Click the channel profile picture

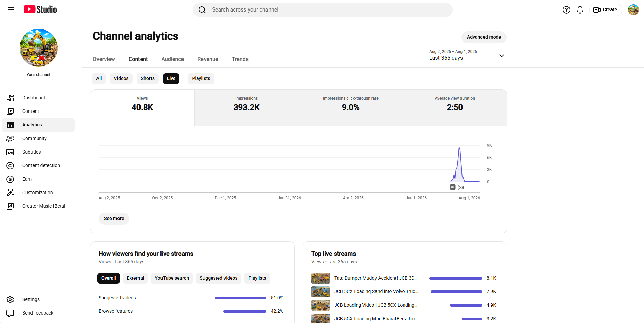point(39,48)
